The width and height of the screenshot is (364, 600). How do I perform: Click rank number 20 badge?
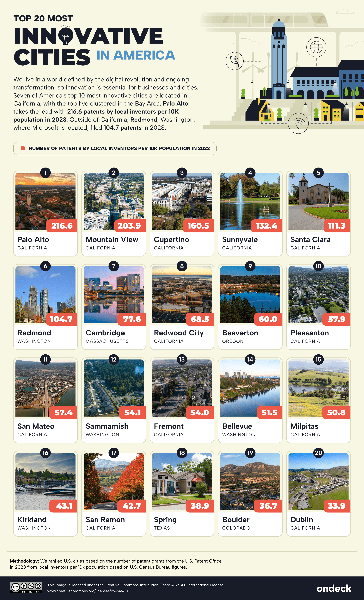coord(318,453)
